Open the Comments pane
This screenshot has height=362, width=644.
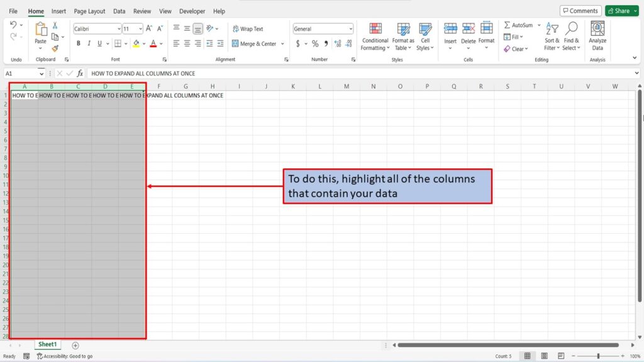tap(580, 10)
